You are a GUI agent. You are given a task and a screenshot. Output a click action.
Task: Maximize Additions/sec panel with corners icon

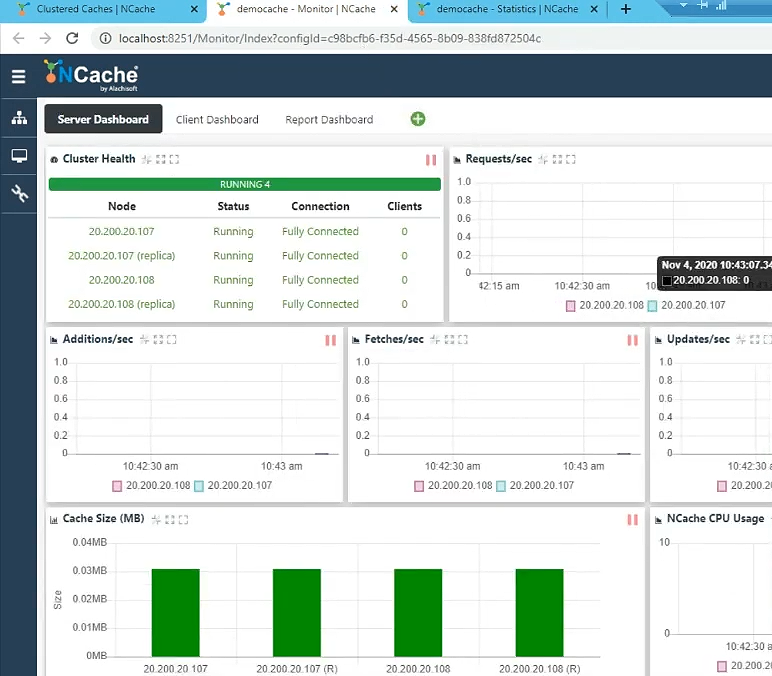click(x=171, y=340)
